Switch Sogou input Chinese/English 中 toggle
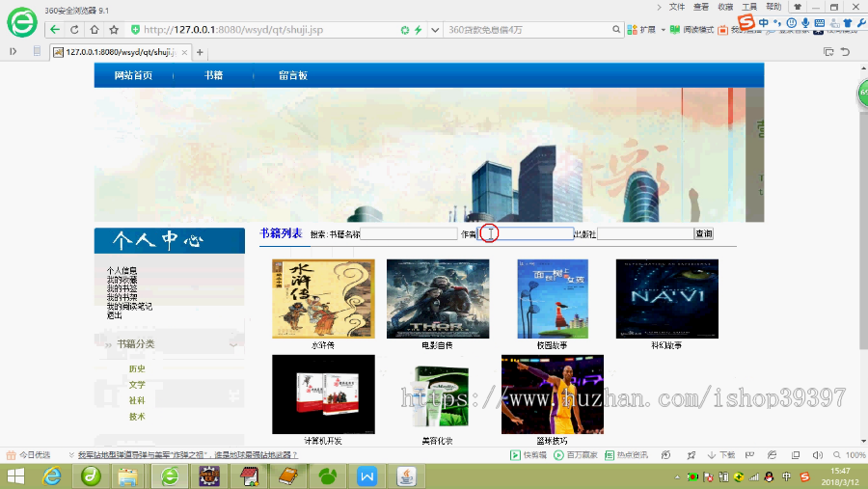 point(764,23)
